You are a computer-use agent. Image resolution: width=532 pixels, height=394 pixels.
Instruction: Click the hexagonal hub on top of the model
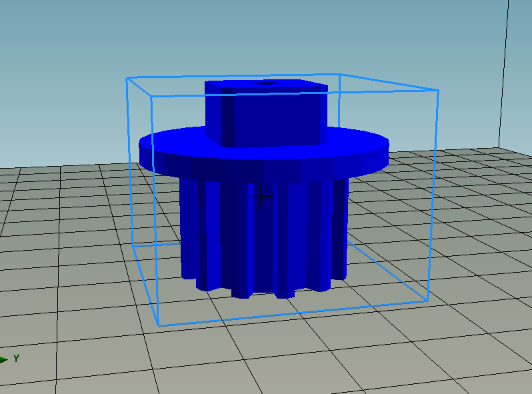coord(267,114)
